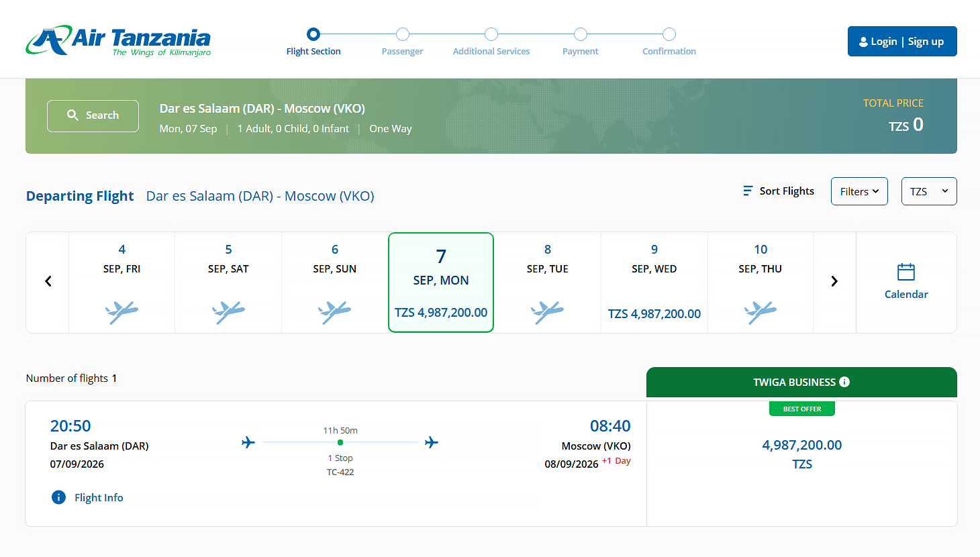The image size is (980, 557).
Task: Click the magnifier icon in Search button
Action: [x=72, y=115]
